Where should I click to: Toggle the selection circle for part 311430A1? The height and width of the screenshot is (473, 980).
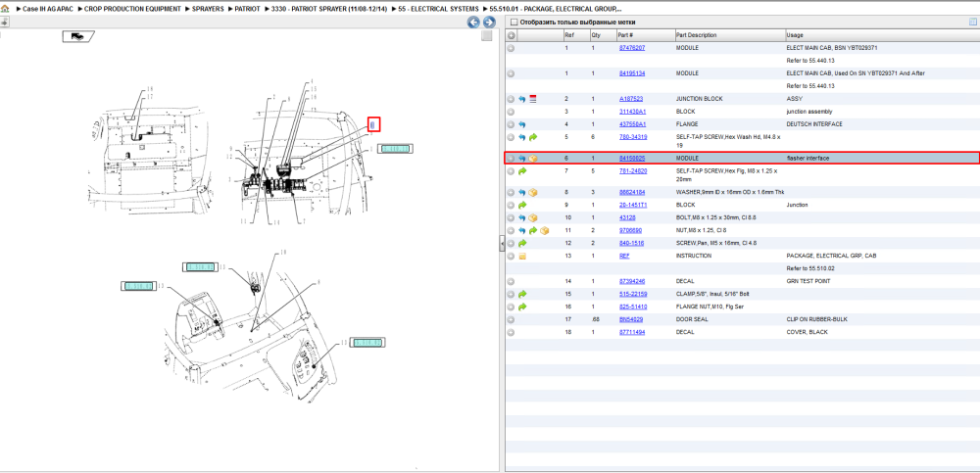(511, 112)
